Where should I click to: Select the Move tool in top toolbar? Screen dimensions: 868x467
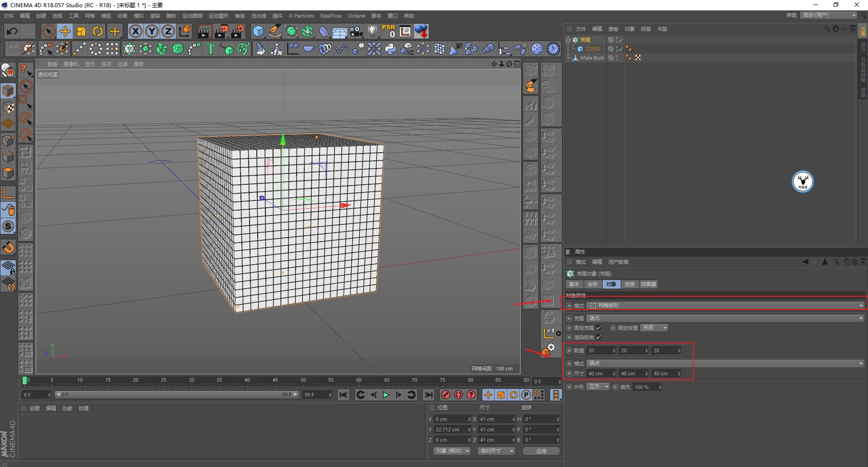[x=65, y=31]
